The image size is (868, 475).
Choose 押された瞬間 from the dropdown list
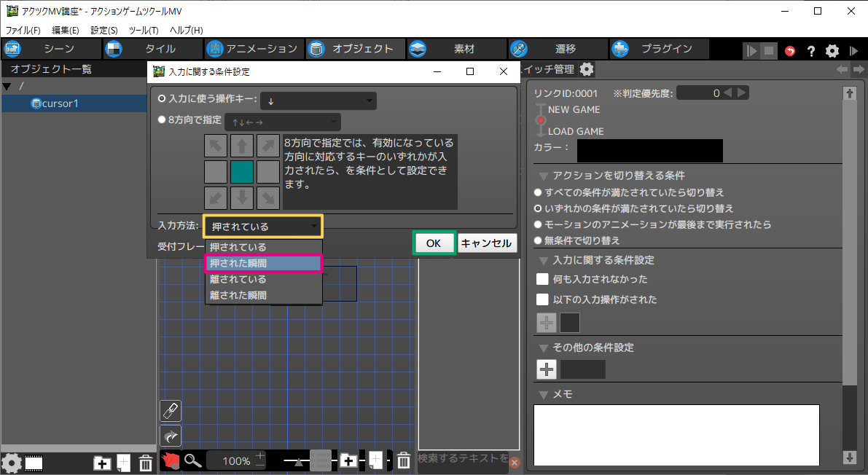pyautogui.click(x=263, y=263)
